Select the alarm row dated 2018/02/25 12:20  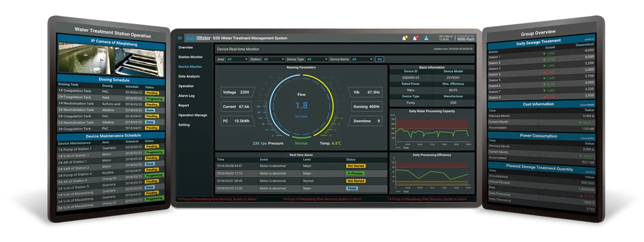[301, 188]
